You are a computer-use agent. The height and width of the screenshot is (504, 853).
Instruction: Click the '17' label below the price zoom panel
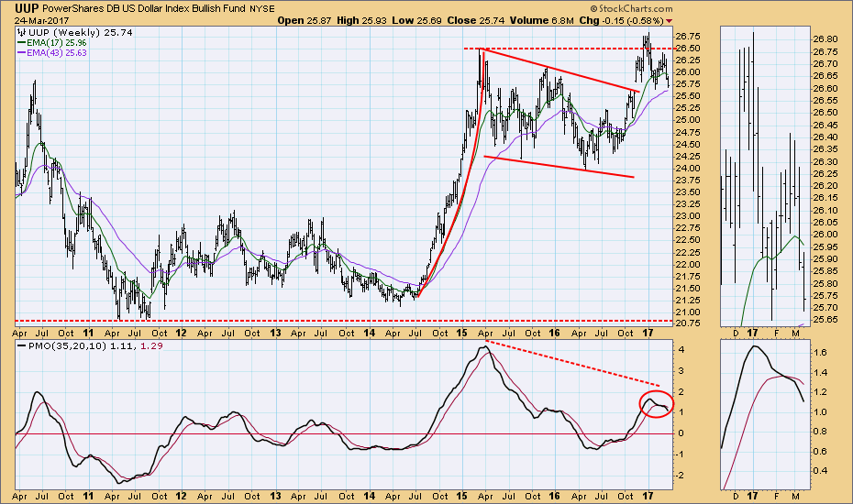752,333
